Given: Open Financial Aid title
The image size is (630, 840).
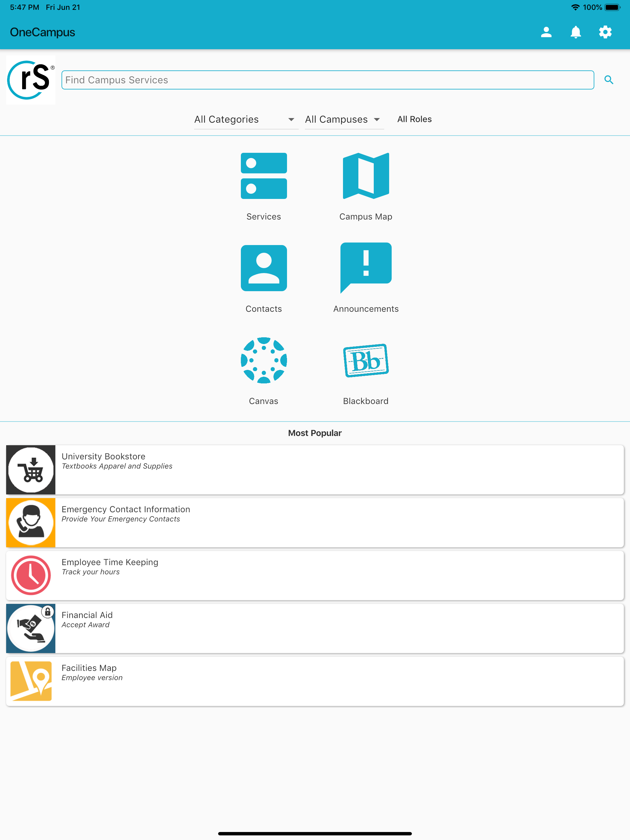Looking at the screenshot, I should coord(87,615).
